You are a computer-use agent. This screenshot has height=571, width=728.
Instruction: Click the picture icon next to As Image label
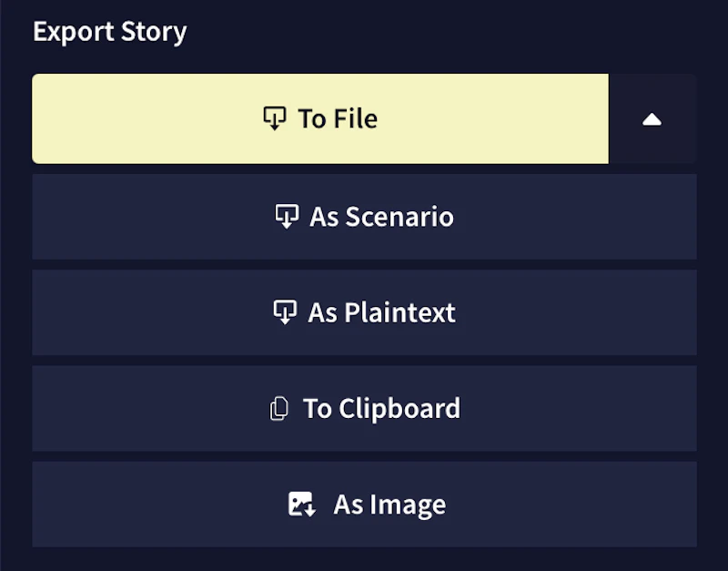pyautogui.click(x=300, y=504)
